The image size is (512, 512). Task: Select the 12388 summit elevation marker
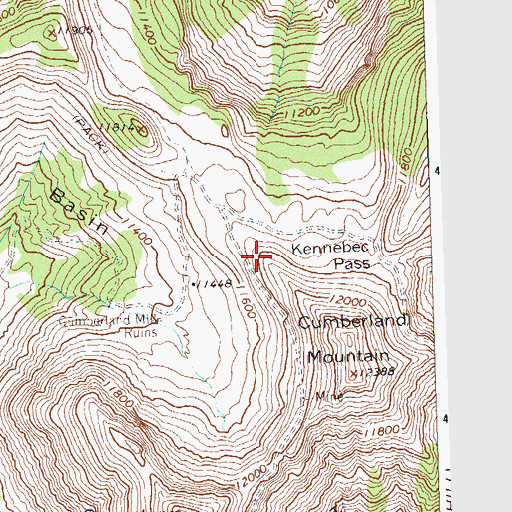coord(354,373)
